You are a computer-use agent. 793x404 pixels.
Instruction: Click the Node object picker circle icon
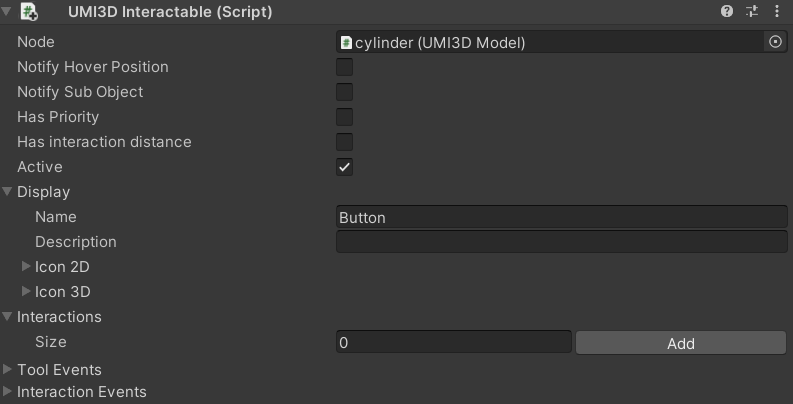(x=775, y=42)
